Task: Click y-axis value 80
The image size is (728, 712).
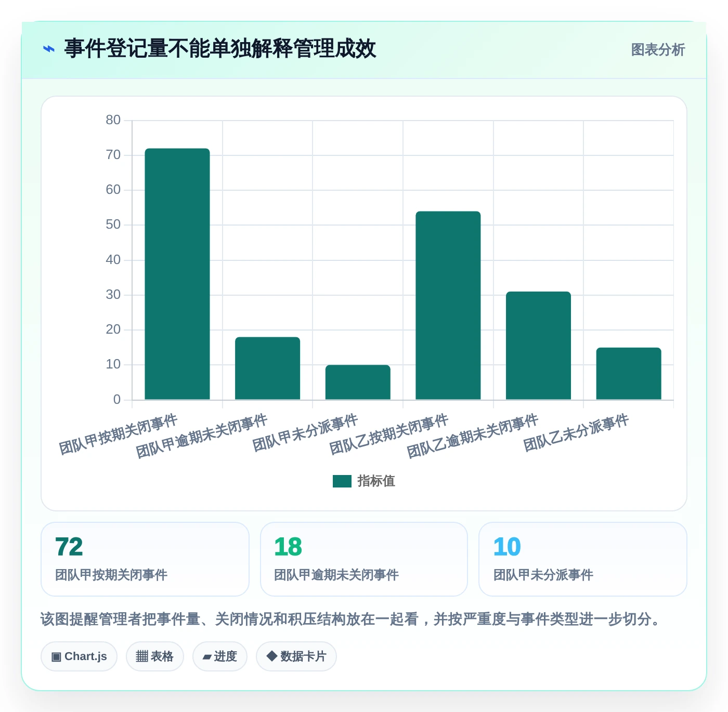Action: 113,120
